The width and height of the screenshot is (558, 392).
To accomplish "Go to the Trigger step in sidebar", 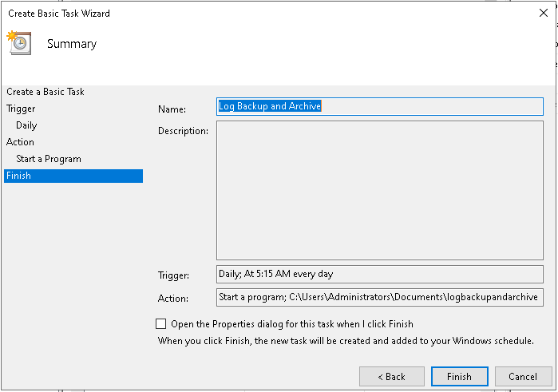I will pyautogui.click(x=21, y=109).
